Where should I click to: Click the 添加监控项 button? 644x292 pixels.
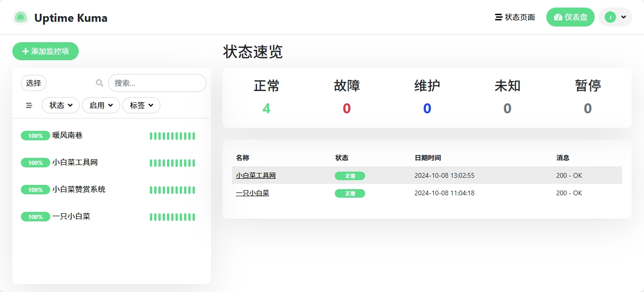click(45, 51)
